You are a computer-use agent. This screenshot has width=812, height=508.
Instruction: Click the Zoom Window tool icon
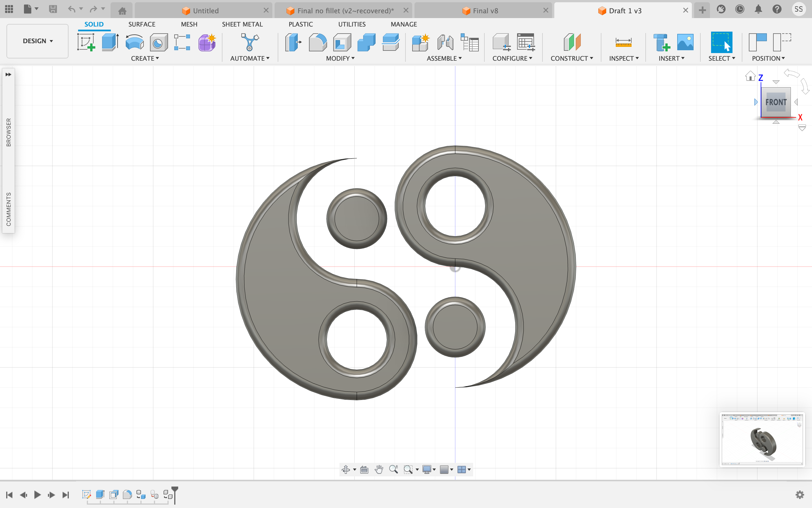[x=408, y=469]
